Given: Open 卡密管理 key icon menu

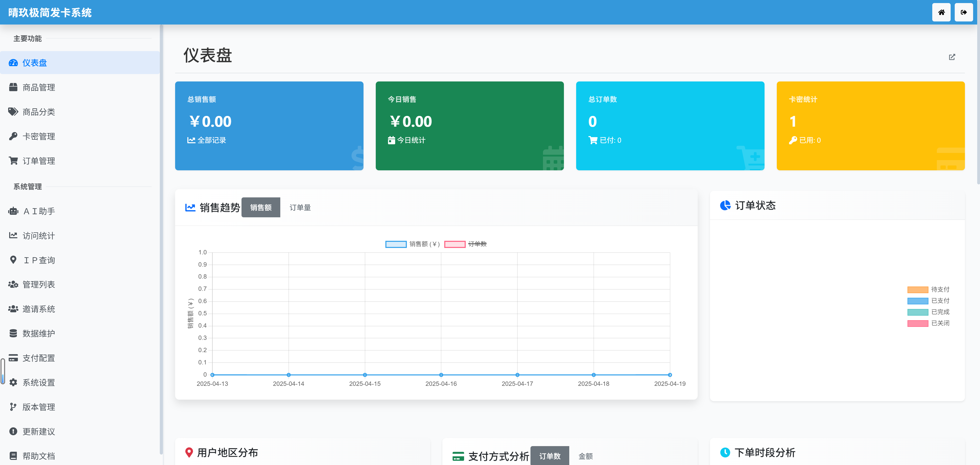Looking at the screenshot, I should [39, 136].
